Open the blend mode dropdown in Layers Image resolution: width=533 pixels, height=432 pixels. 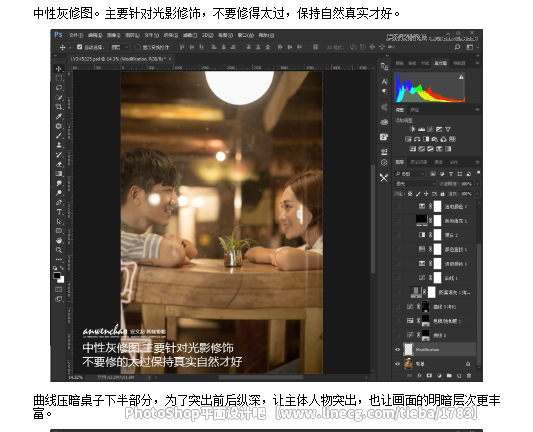click(415, 184)
